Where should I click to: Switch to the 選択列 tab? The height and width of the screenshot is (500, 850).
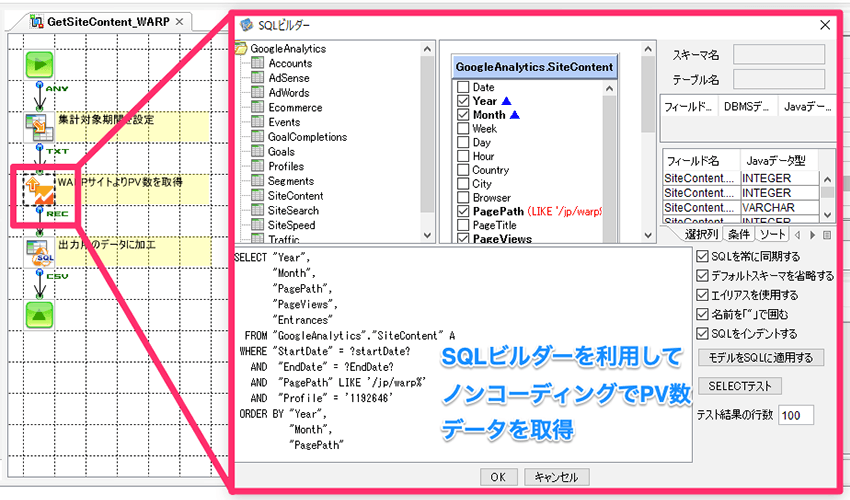click(701, 234)
